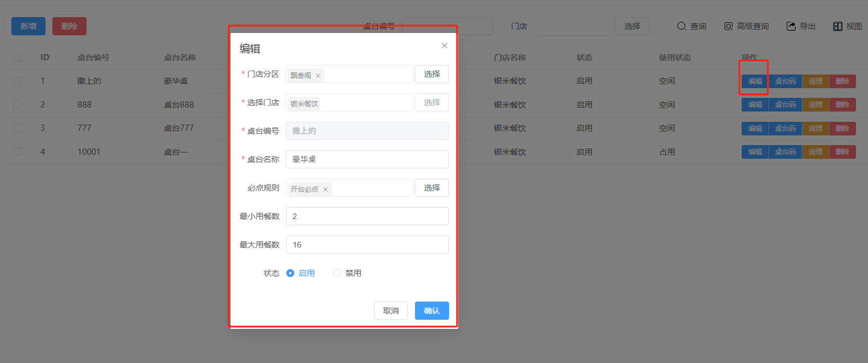Click the 查询 search magnifier icon

click(x=681, y=26)
